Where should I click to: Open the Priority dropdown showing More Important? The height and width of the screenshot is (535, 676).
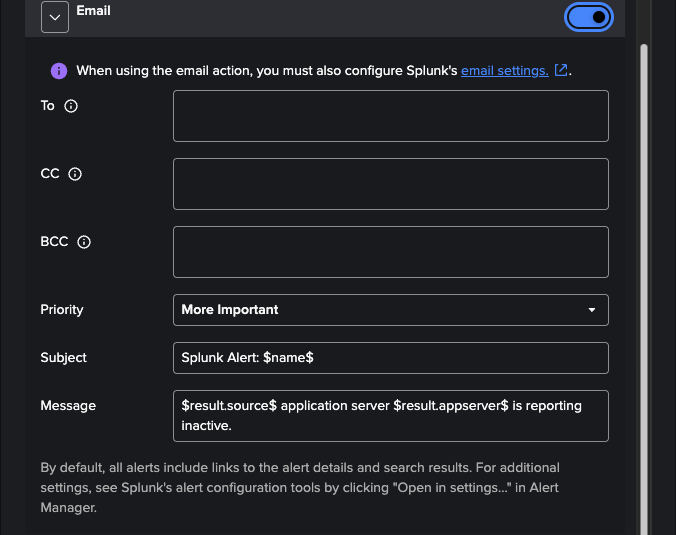tap(390, 310)
